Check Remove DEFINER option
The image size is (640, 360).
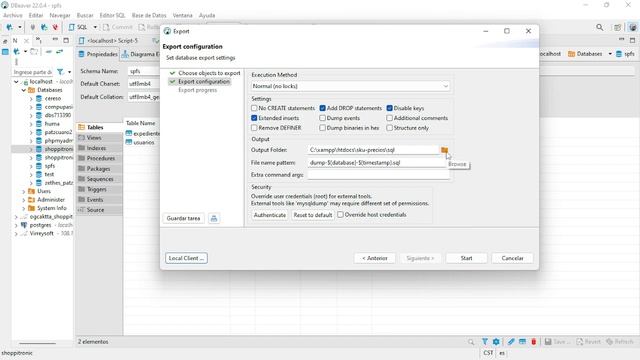coord(254,128)
